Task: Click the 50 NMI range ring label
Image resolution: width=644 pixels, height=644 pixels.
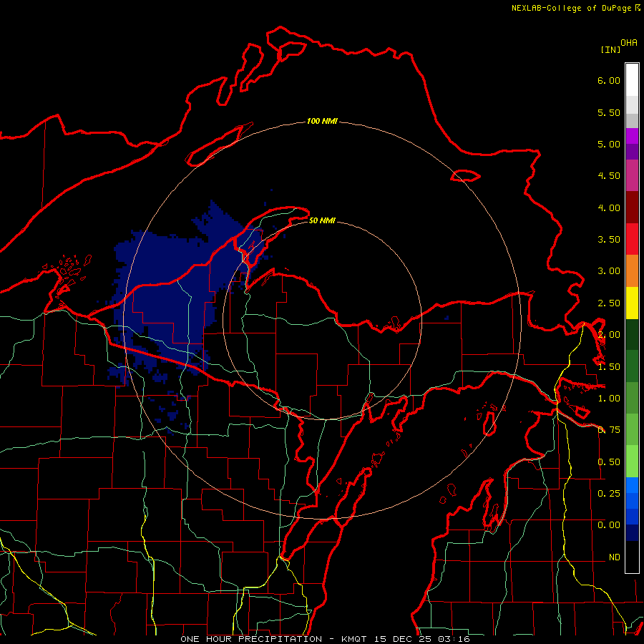Action: pyautogui.click(x=322, y=220)
